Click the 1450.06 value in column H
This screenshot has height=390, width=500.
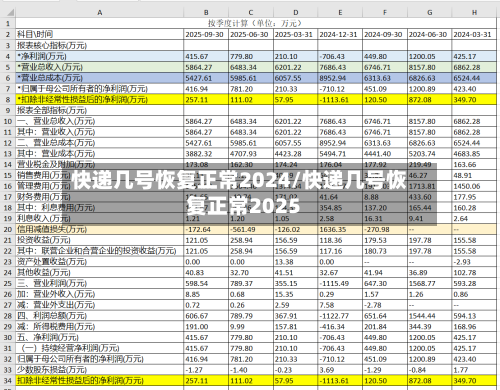click(x=467, y=186)
